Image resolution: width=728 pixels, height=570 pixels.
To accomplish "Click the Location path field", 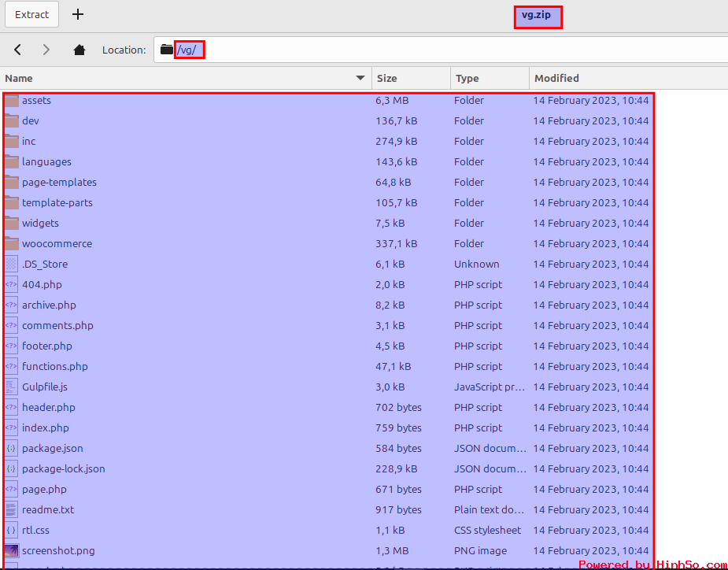I will (441, 50).
